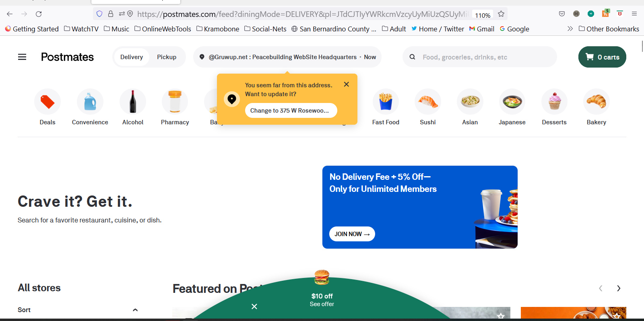The width and height of the screenshot is (644, 321).
Task: Open the Google bookmark
Action: [514, 29]
